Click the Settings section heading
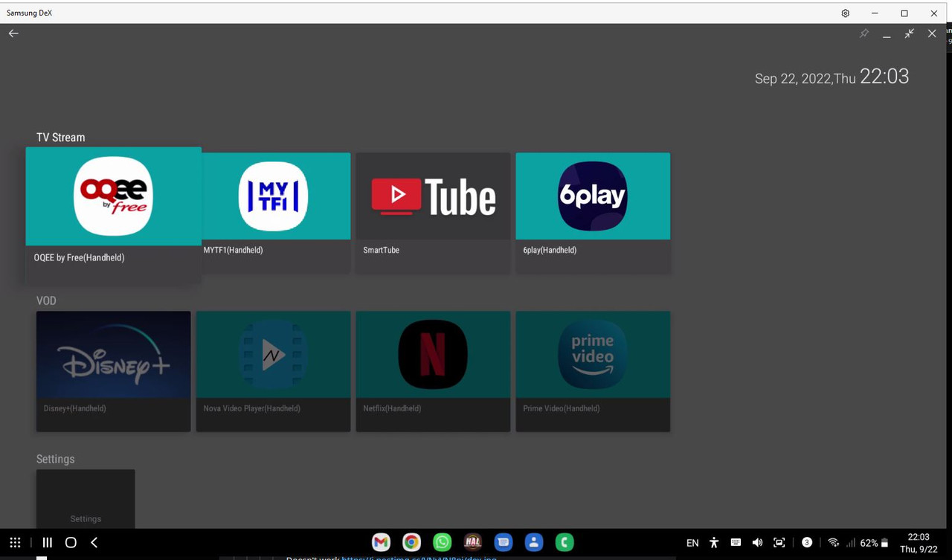Viewport: 952px width, 560px height. coord(56,459)
